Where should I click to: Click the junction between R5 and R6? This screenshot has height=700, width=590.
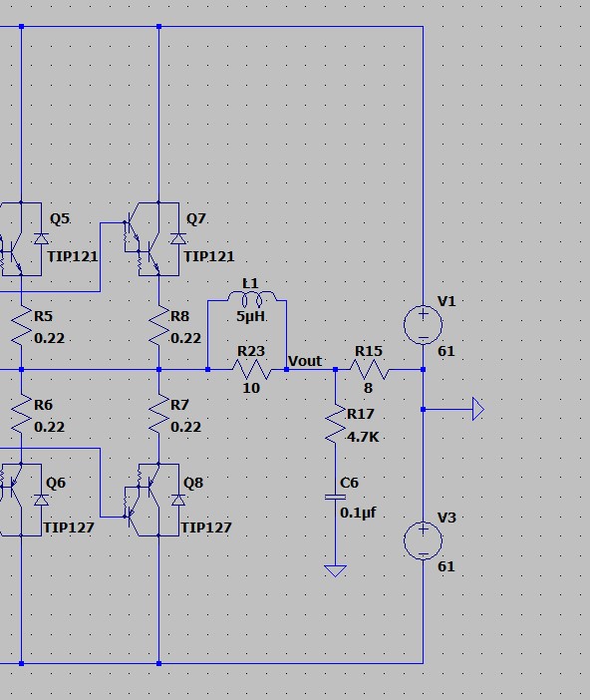tap(21, 370)
